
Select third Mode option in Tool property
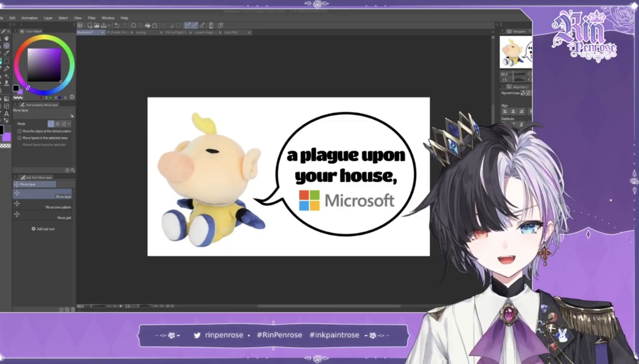[64, 123]
